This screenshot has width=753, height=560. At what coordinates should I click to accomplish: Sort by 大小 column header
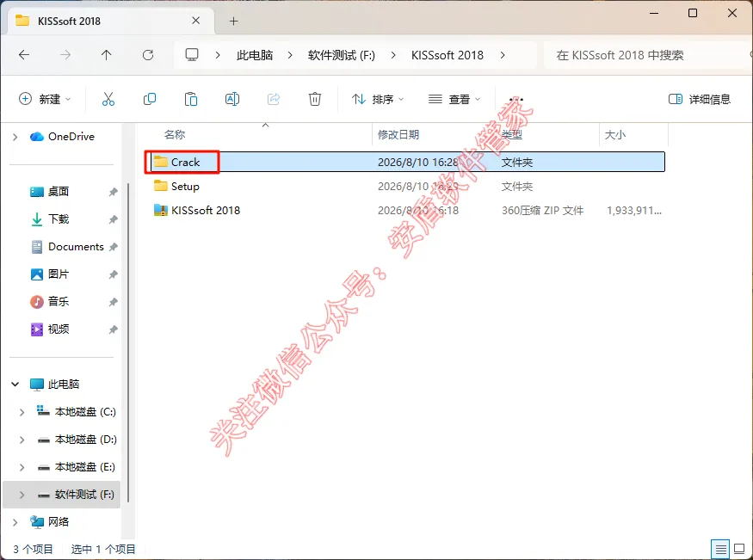615,135
